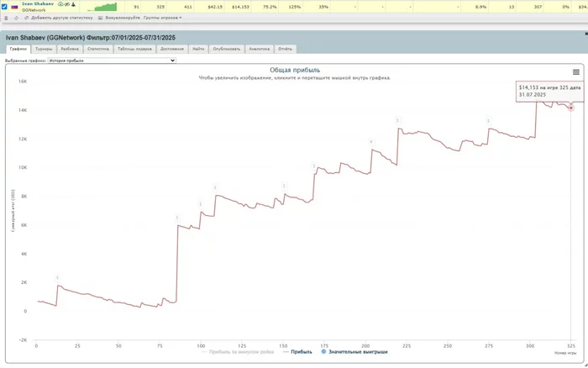This screenshot has width=588, height=368.
Task: Open the Достижения tab
Action: (172, 49)
